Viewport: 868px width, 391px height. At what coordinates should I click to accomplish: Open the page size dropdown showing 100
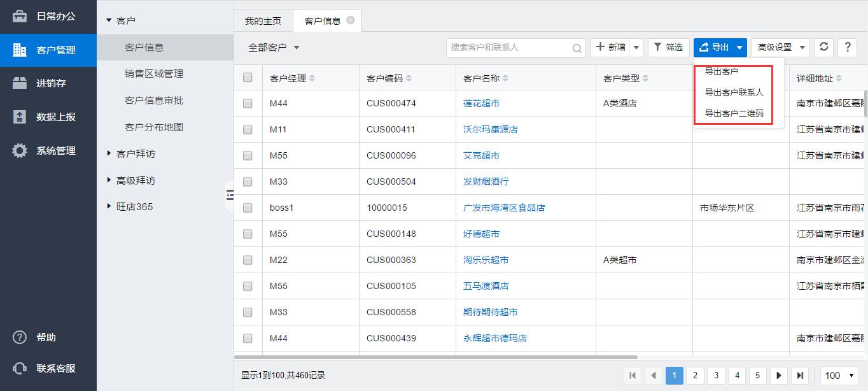pyautogui.click(x=839, y=376)
